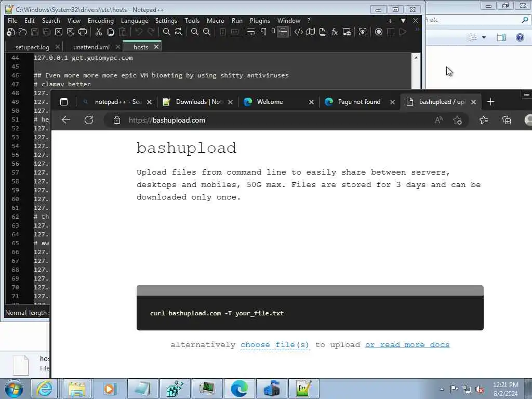
Task: Select the Page not found tab in Edge
Action: tap(360, 102)
